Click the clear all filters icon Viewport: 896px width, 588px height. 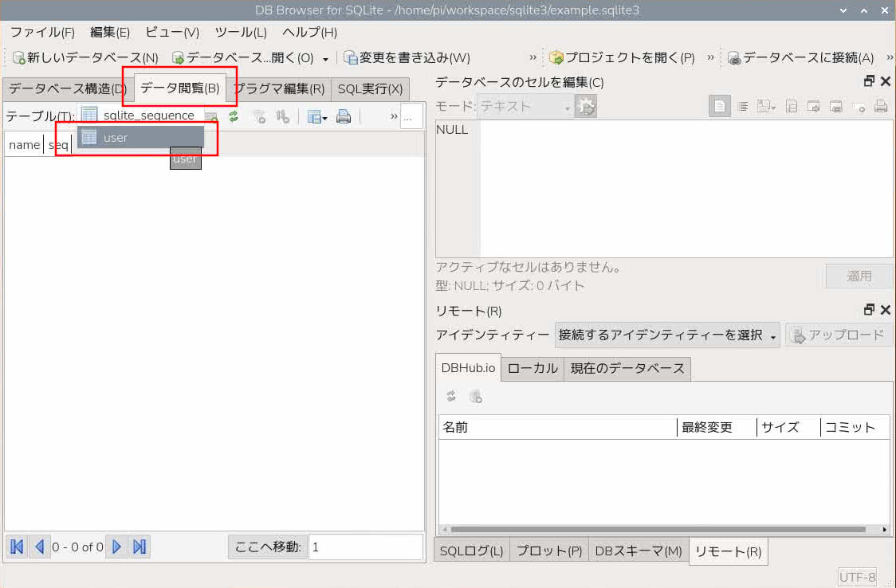pyautogui.click(x=259, y=117)
